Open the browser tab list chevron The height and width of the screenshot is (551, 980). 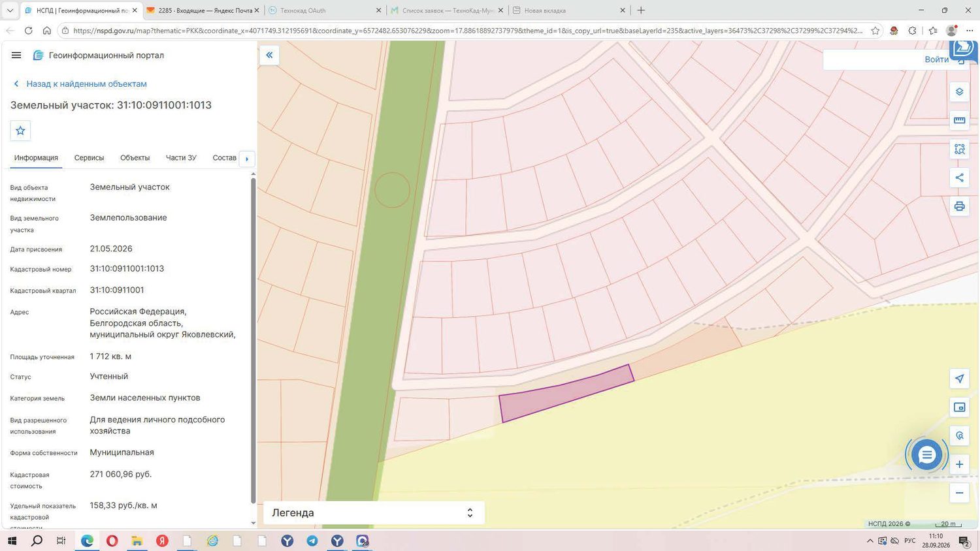[10, 10]
